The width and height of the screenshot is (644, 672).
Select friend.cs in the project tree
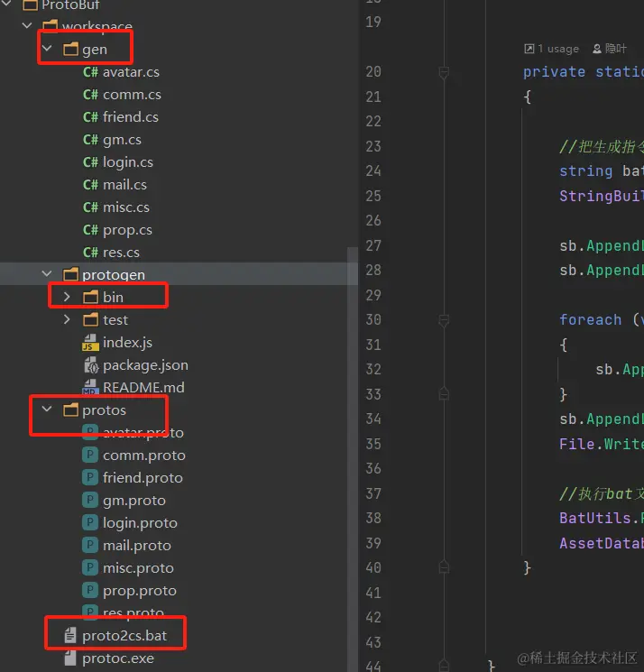[x=131, y=117]
